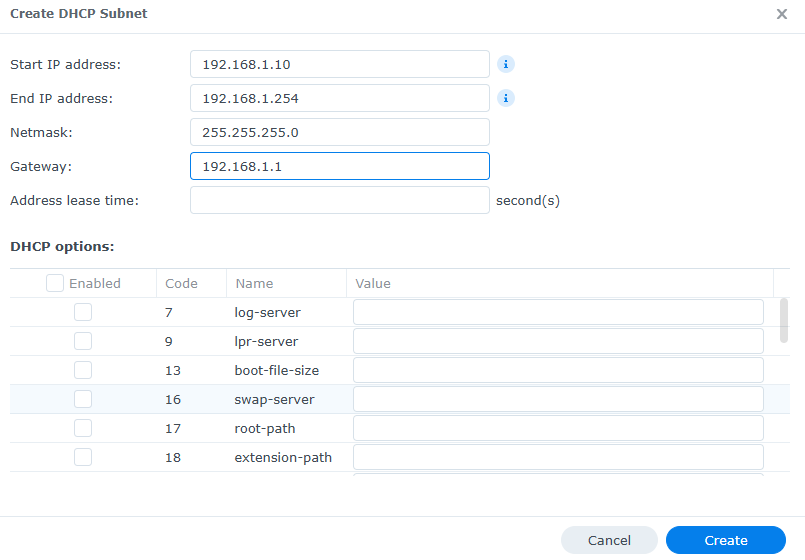Image resolution: width=805 pixels, height=560 pixels.
Task: Check the boot-file-size option checkbox
Action: tap(83, 370)
